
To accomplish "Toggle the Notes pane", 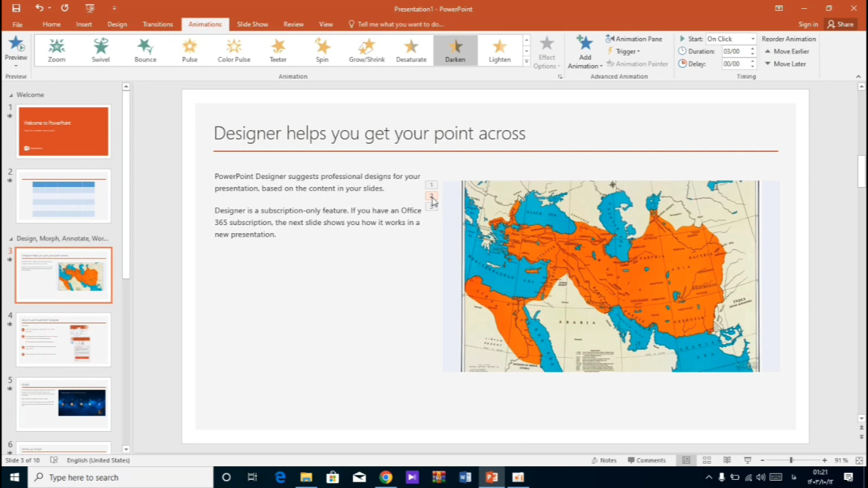I will pyautogui.click(x=604, y=460).
